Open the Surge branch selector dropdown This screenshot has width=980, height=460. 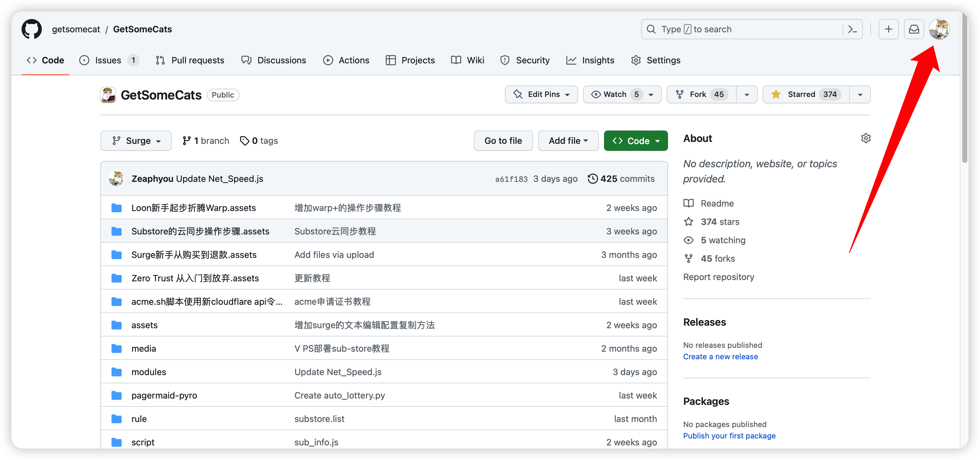[x=136, y=141]
